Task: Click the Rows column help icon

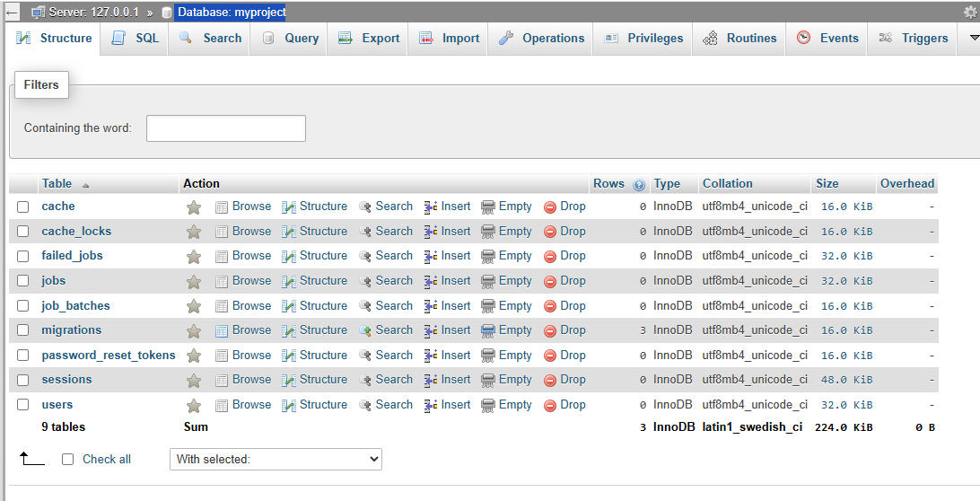Action: [x=639, y=185]
